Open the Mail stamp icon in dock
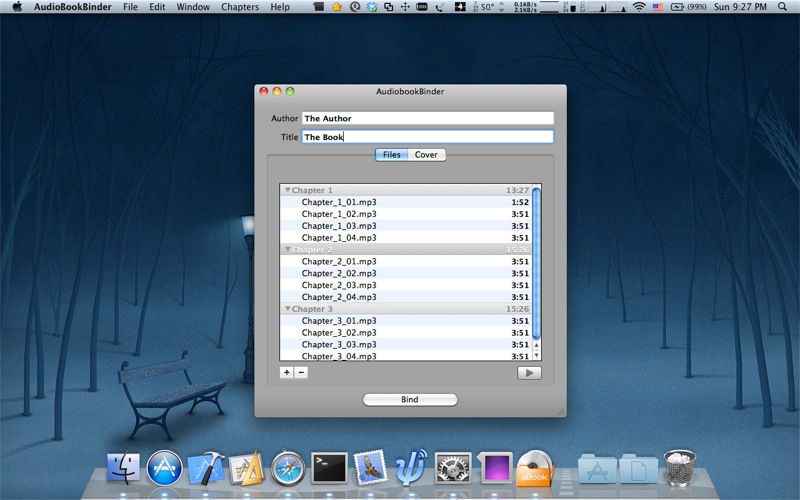The height and width of the screenshot is (500, 800). (370, 468)
